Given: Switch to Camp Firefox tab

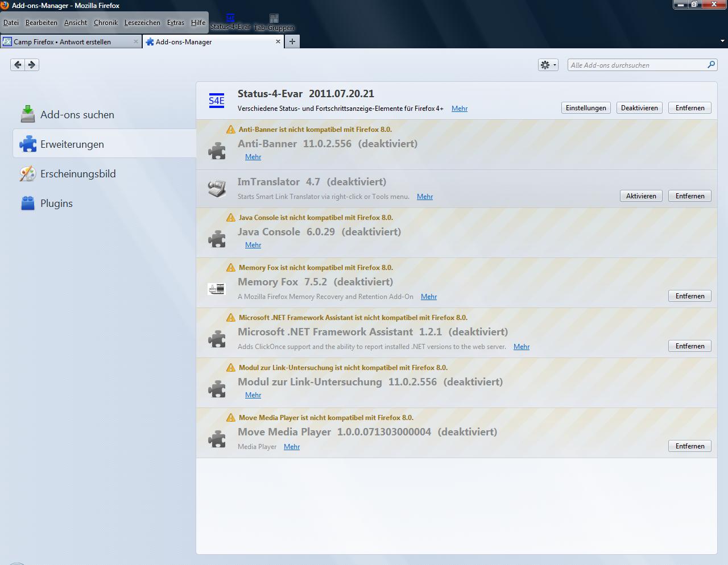Looking at the screenshot, I should (63, 41).
